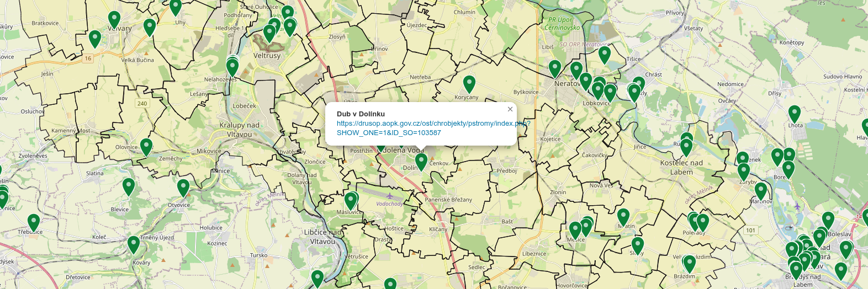Click the Veltrusy town label

point(267,56)
